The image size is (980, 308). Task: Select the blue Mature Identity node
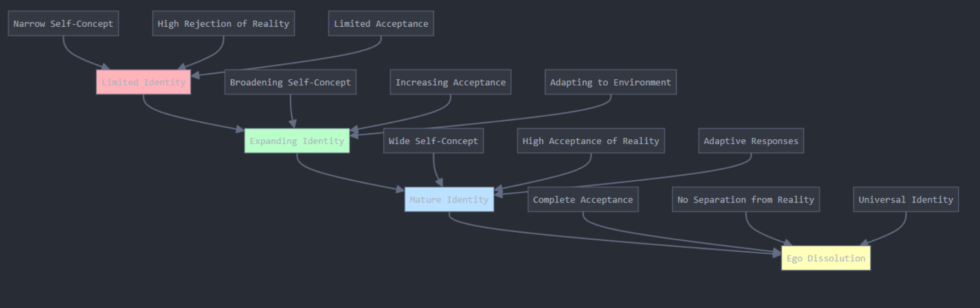(449, 199)
